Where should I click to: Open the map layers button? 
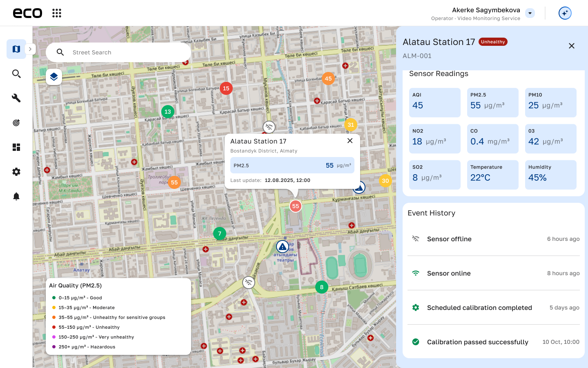coord(54,77)
